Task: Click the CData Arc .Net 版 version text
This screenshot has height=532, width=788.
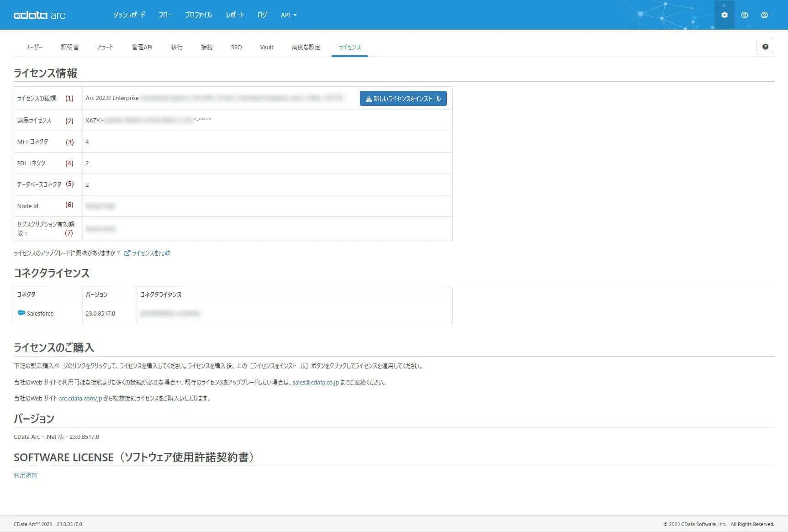Action: pyautogui.click(x=56, y=437)
